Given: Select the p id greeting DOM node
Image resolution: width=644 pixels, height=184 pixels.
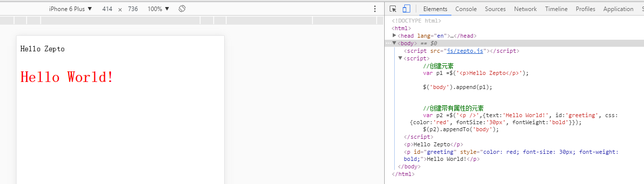Looking at the screenshot, I should (x=511, y=155).
